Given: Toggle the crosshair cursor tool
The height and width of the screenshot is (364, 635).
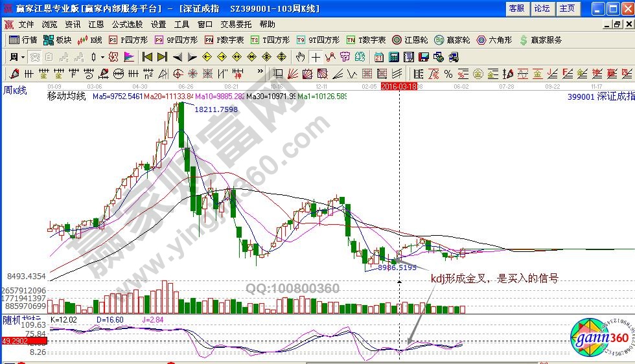Looking at the screenshot, I should tap(316, 57).
